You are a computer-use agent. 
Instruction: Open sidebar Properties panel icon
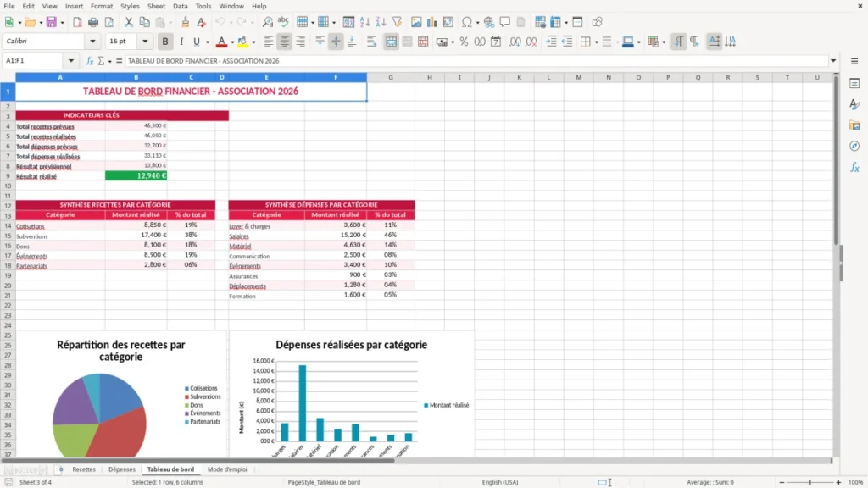854,84
